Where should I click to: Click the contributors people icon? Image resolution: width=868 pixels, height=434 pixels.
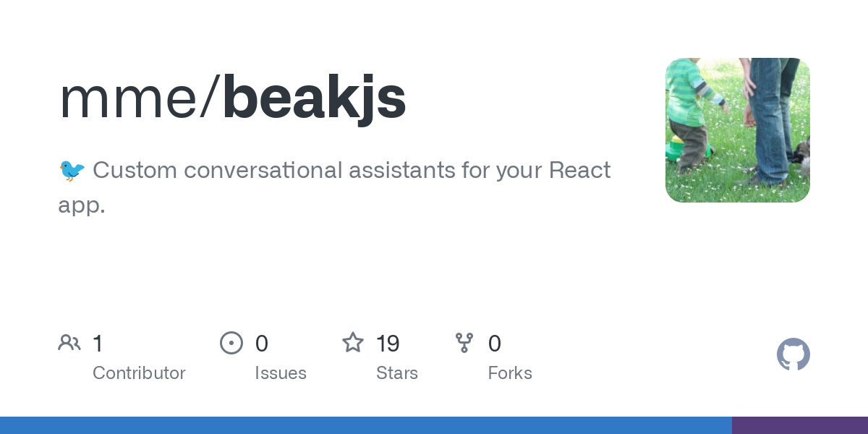pos(69,343)
